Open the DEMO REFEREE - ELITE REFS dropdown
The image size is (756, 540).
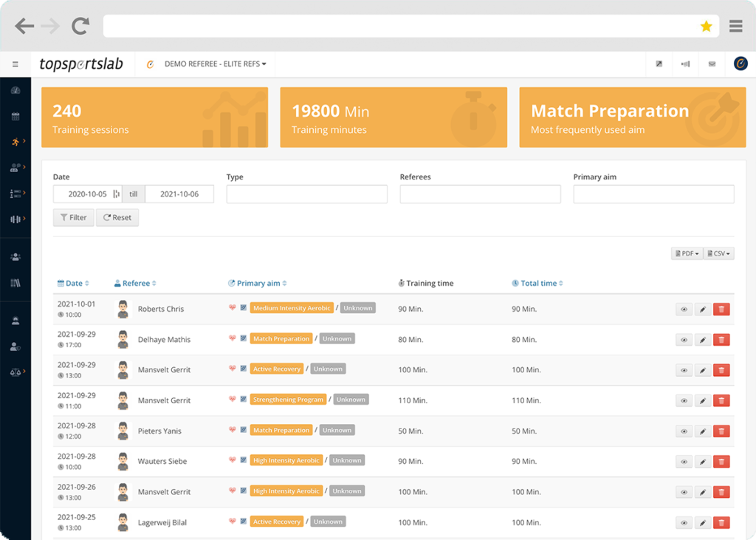point(214,64)
